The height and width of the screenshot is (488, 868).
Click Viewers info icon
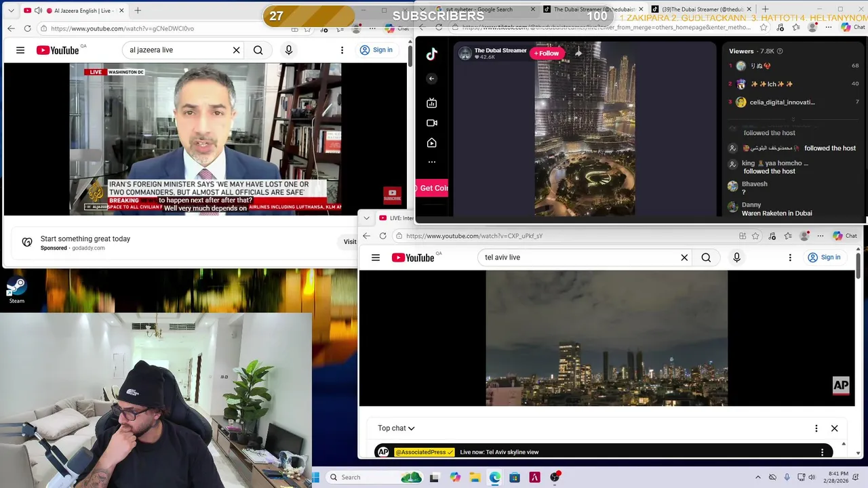(x=780, y=52)
